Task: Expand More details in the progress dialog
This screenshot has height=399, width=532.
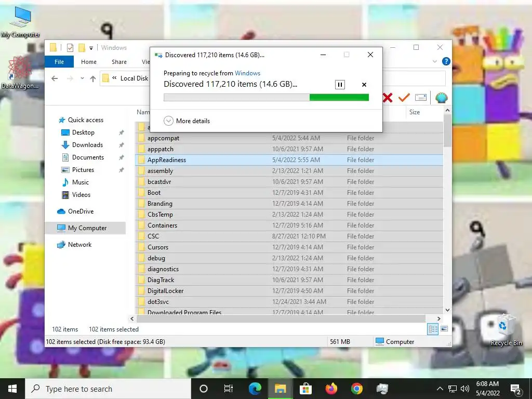Action: tap(187, 121)
